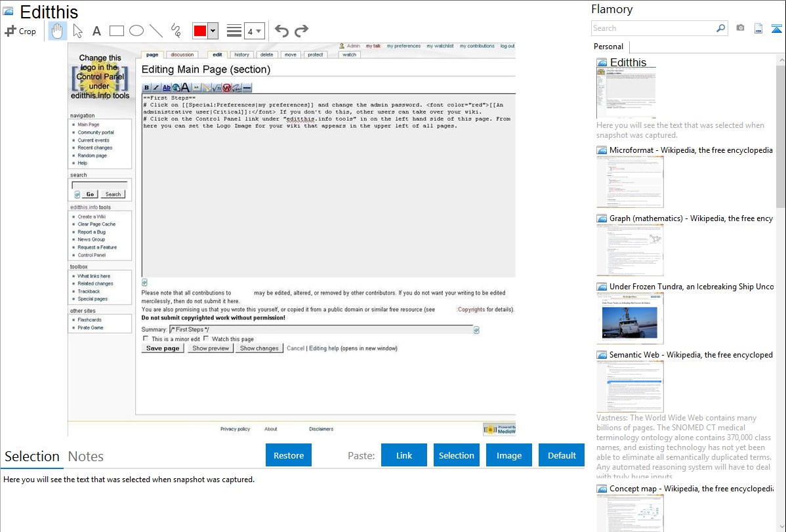The height and width of the screenshot is (532, 786).
Task: Pick the text annotation tool
Action: [x=96, y=31]
